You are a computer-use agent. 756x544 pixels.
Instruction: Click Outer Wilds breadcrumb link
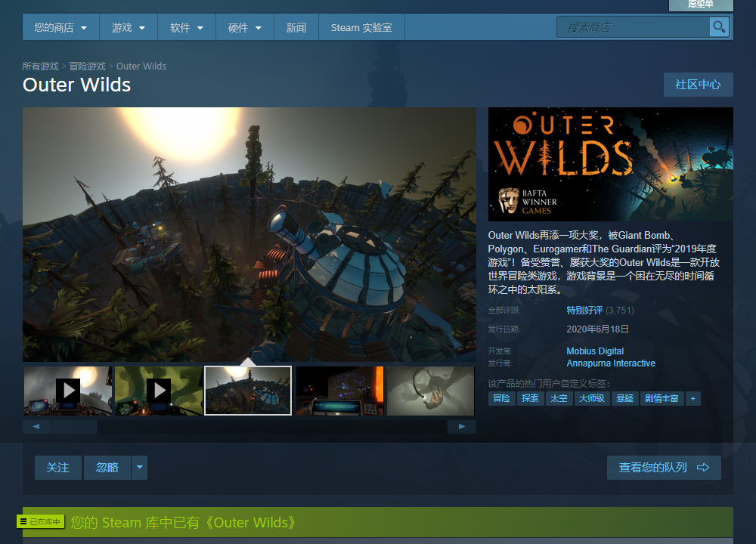pyautogui.click(x=141, y=66)
